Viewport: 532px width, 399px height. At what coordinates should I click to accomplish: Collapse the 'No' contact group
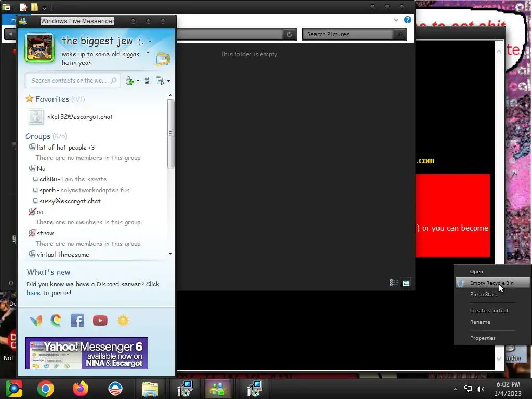coord(32,168)
